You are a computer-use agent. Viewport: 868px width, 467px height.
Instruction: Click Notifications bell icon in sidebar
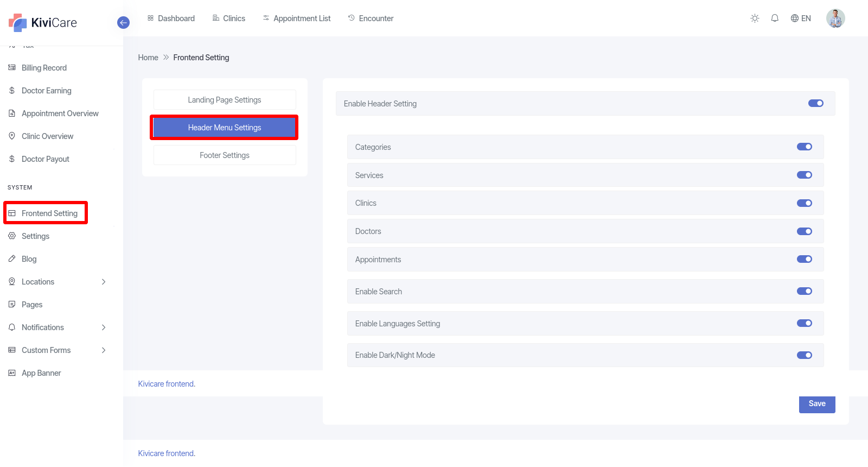coord(12,327)
